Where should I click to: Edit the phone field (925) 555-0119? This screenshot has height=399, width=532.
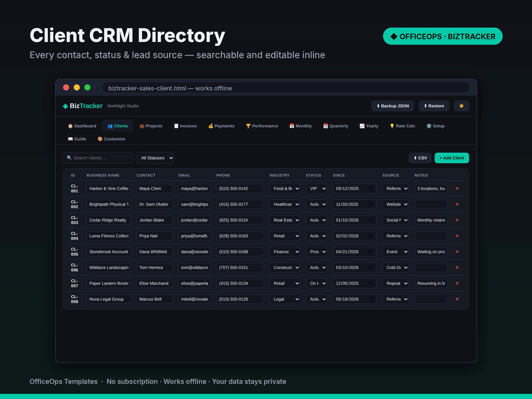click(240, 220)
